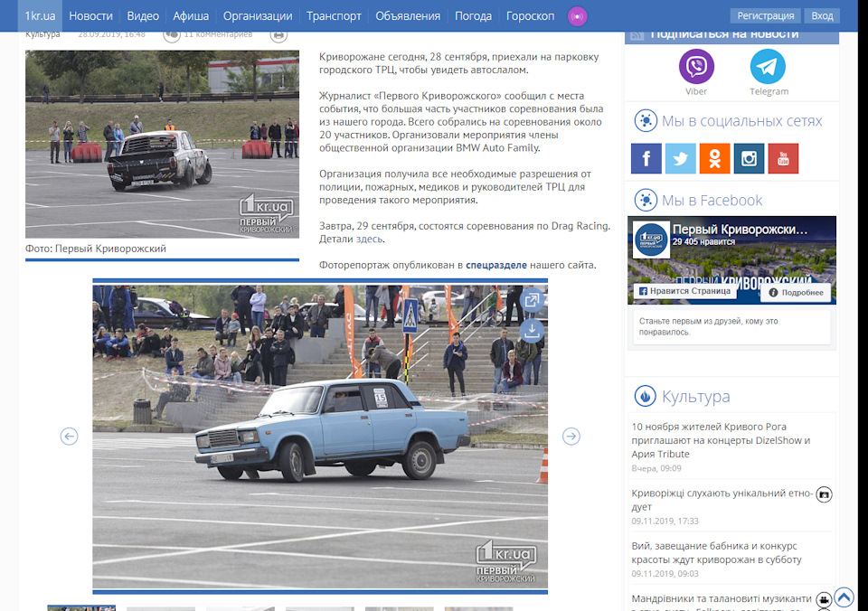Open the Культура sidebar section heading
Viewport: 868px width, 611px height.
696,397
